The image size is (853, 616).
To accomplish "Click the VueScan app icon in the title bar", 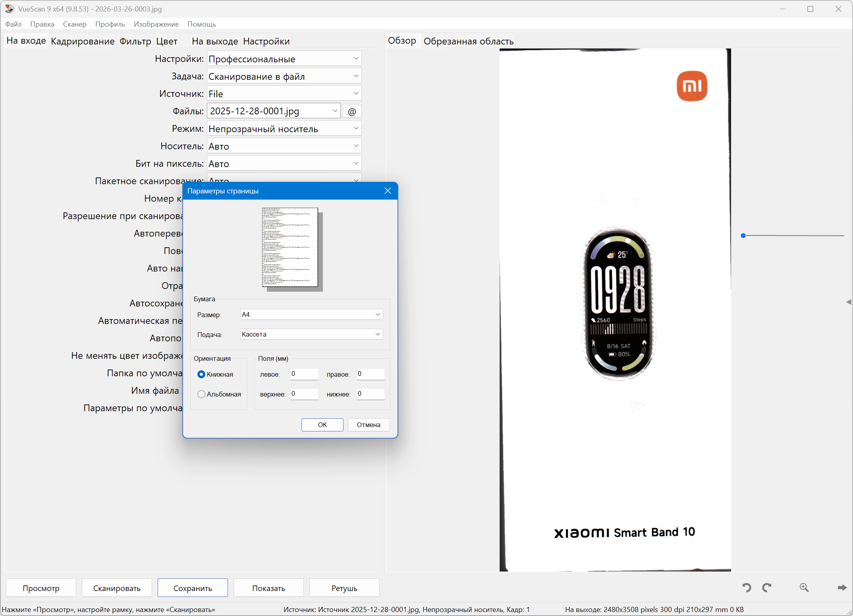I will pos(10,9).
